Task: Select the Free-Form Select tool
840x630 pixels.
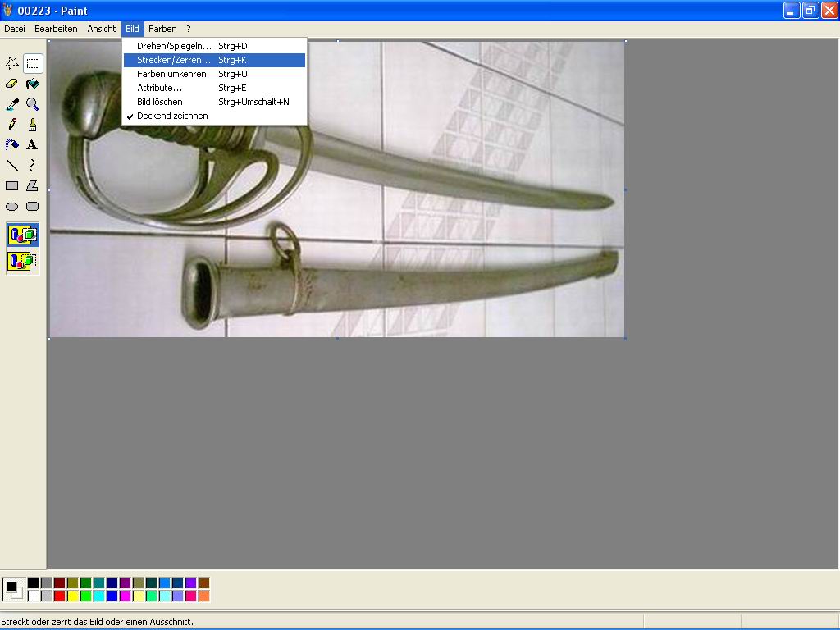Action: click(x=12, y=63)
